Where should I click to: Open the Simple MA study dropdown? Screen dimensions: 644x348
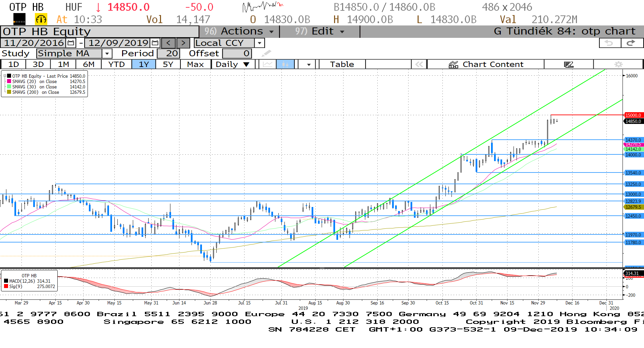(107, 53)
